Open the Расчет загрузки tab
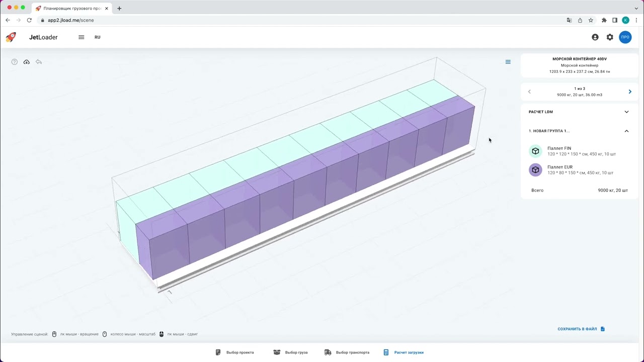 pyautogui.click(x=404, y=352)
